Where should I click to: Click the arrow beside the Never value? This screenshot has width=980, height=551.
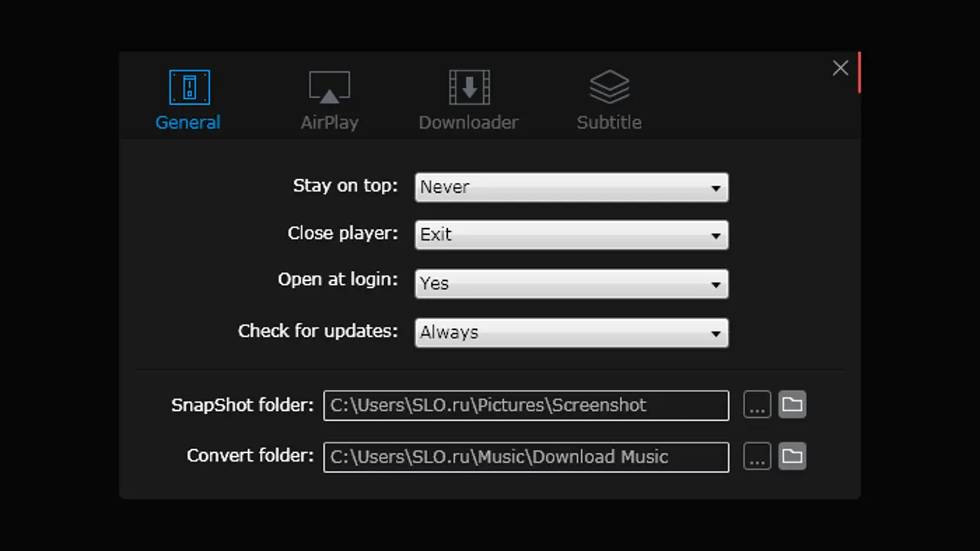coord(716,187)
